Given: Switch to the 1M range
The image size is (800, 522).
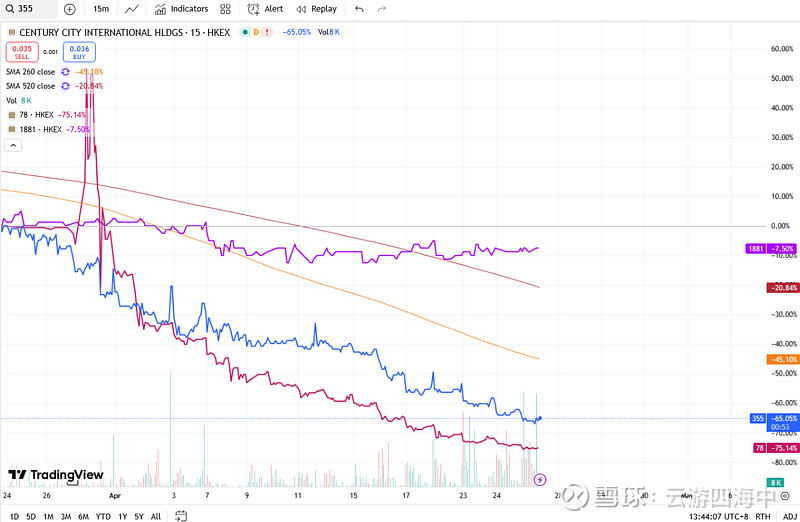Looking at the screenshot, I should tap(48, 516).
